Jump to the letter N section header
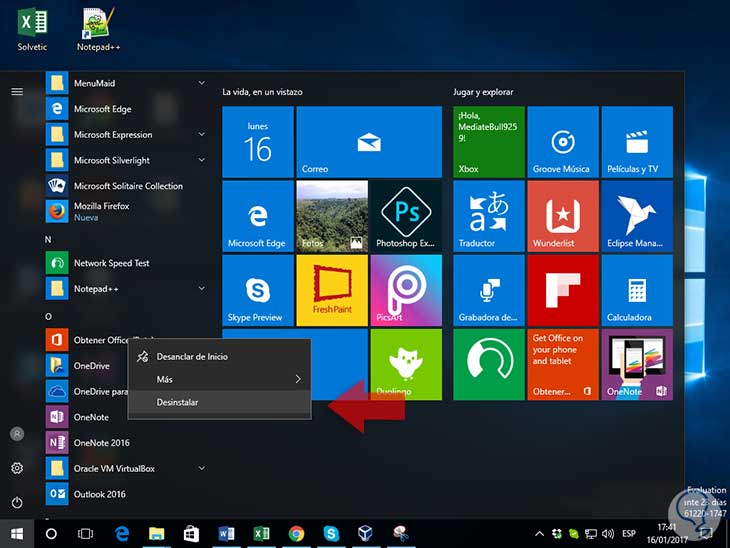This screenshot has height=548, width=730. 48,239
